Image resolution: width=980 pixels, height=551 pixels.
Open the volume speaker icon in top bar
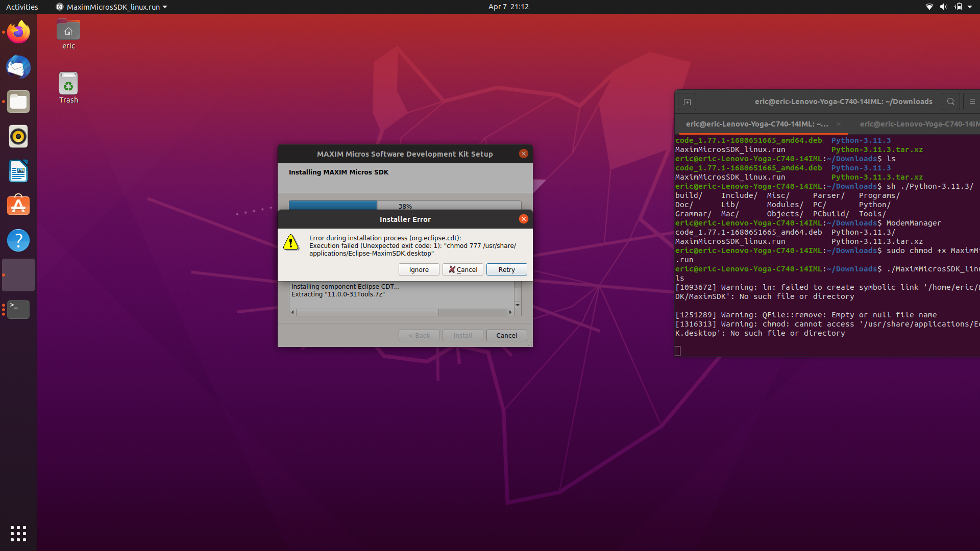[943, 7]
